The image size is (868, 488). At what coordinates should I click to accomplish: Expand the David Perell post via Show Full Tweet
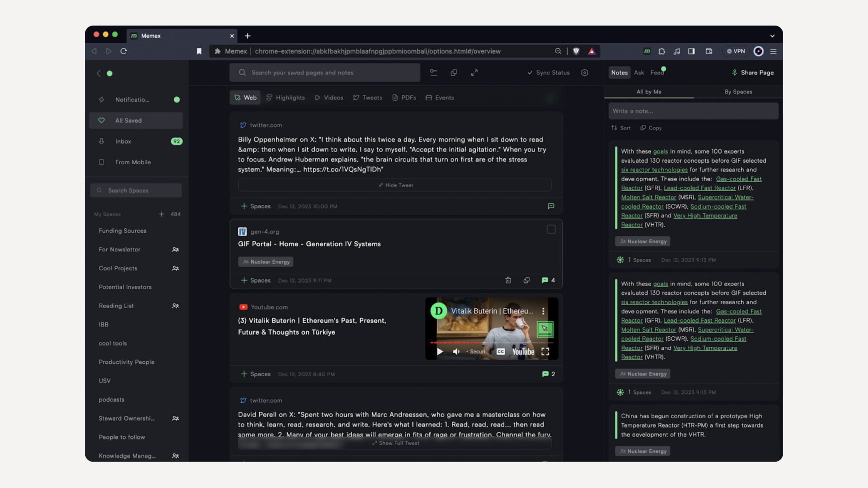point(395,443)
